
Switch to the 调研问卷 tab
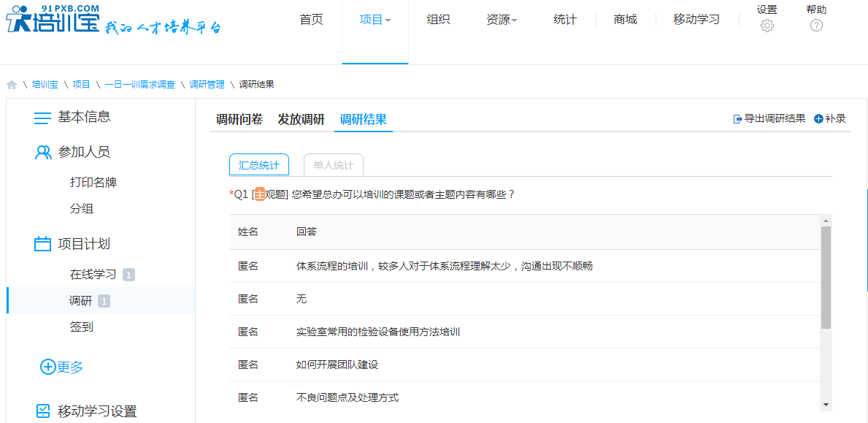[239, 119]
